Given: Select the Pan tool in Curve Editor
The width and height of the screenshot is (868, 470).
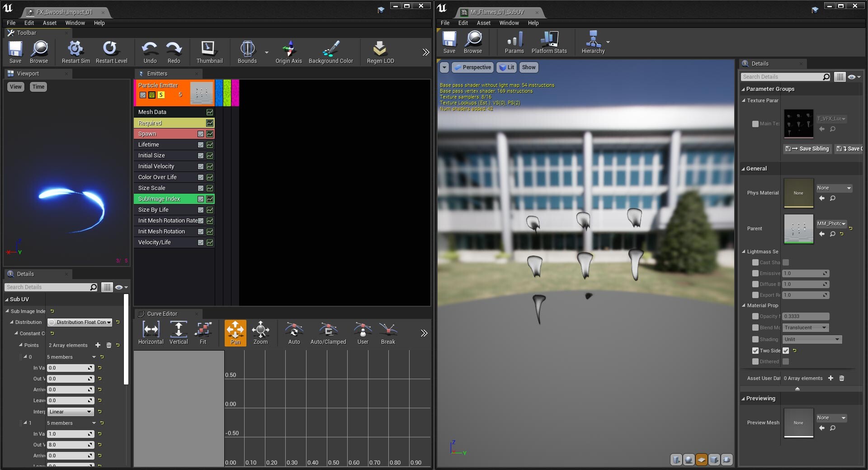Looking at the screenshot, I should click(235, 333).
